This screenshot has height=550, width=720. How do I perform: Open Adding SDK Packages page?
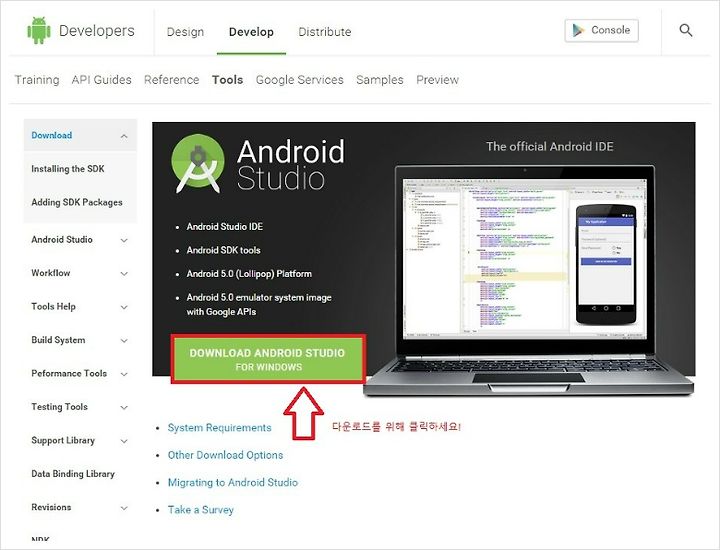tap(77, 202)
